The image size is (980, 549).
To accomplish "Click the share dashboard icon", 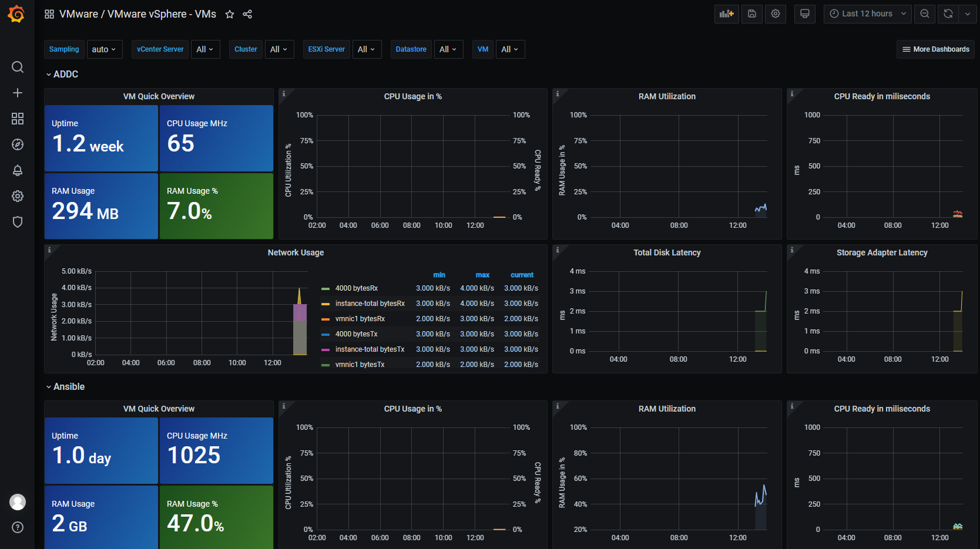I will pos(247,14).
